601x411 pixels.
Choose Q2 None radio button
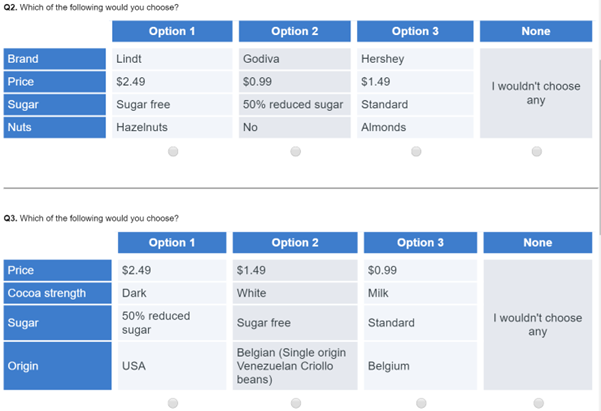coord(537,151)
